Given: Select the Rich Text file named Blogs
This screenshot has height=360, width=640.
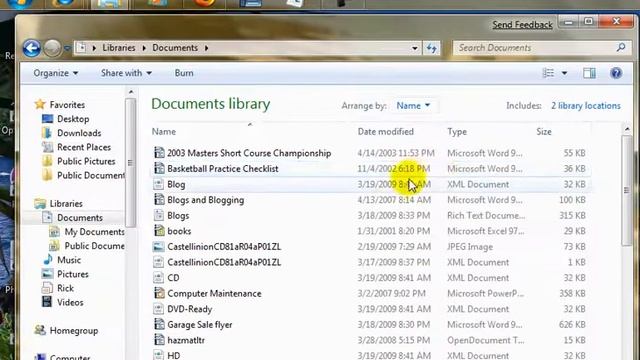Looking at the screenshot, I should tap(178, 216).
